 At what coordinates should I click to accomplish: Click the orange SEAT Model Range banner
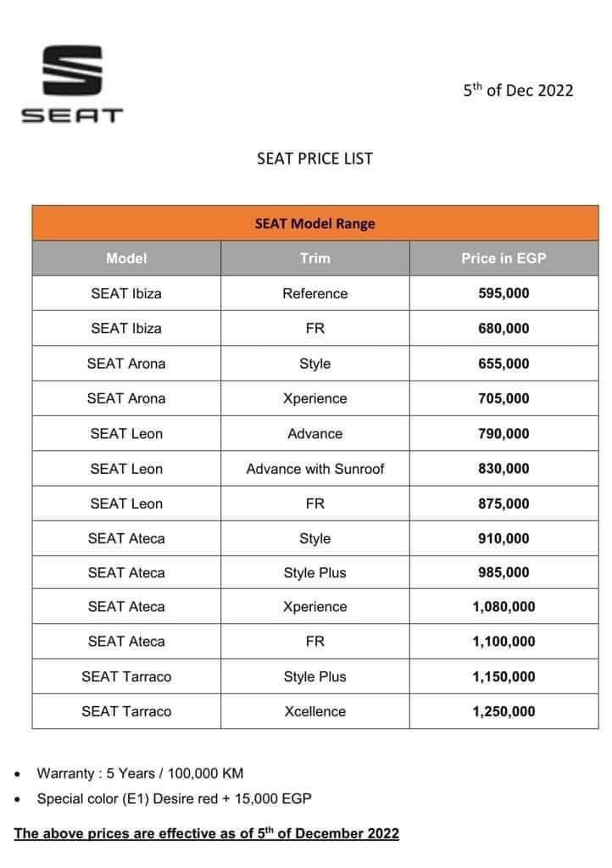click(x=314, y=224)
